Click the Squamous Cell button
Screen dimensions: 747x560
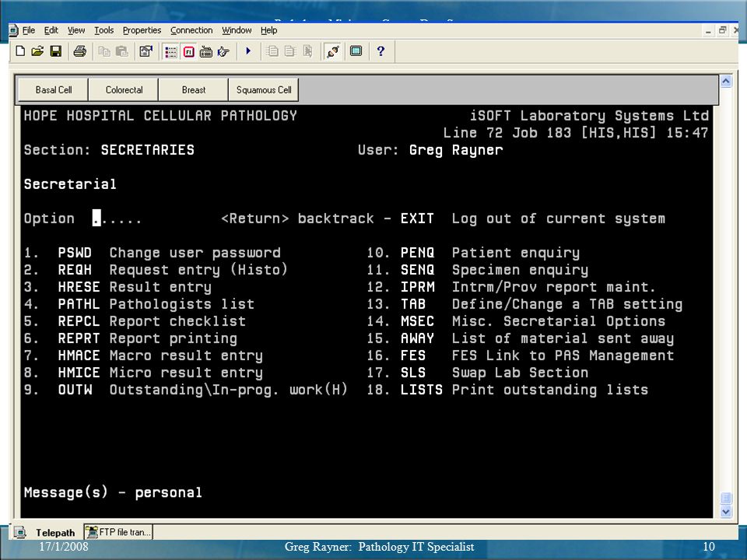click(x=264, y=90)
